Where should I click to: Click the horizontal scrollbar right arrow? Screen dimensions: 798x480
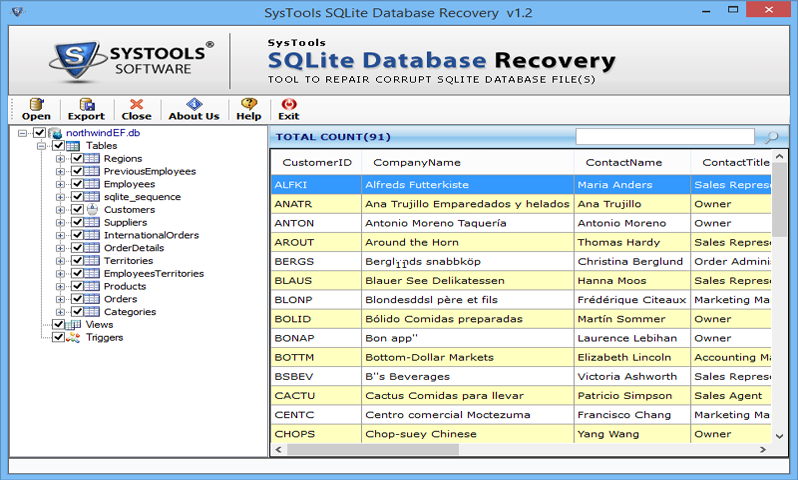[x=763, y=449]
